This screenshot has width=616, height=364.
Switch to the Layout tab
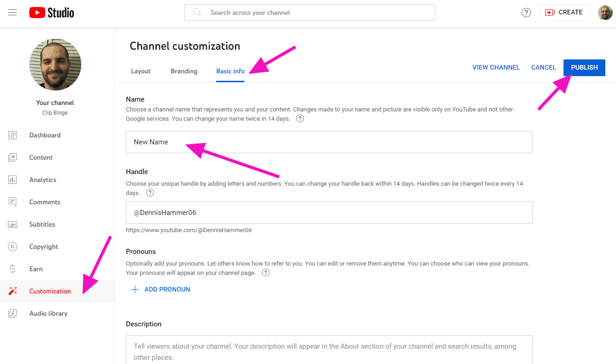(x=141, y=71)
